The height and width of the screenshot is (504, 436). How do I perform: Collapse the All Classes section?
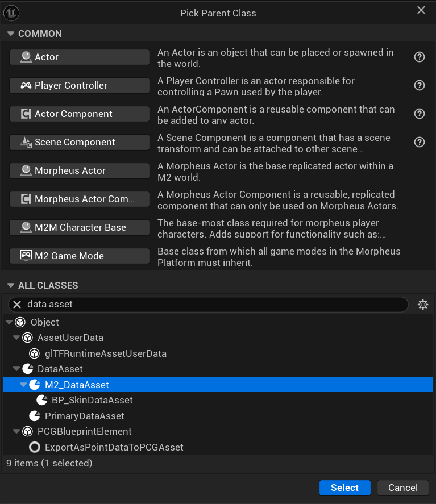tap(10, 285)
